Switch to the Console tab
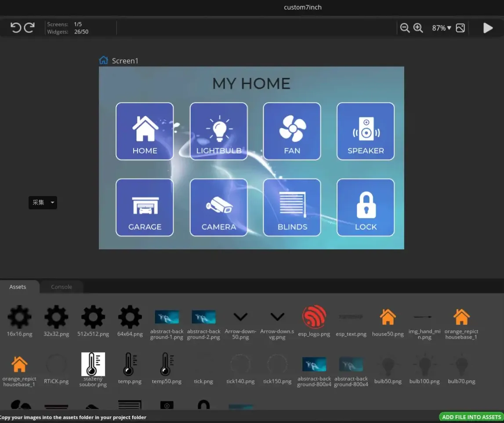504x423 pixels. [x=62, y=287]
